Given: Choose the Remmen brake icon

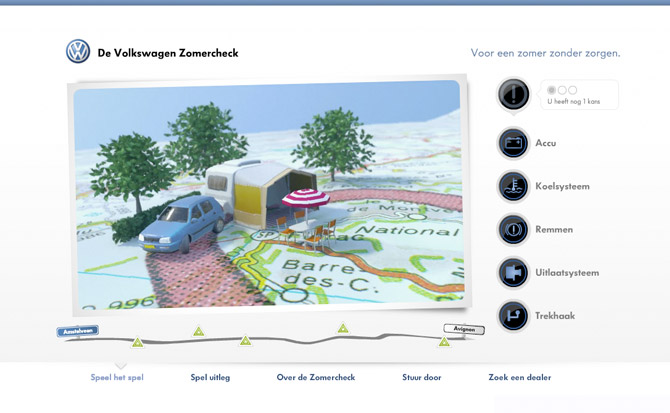Looking at the screenshot, I should point(513,229).
